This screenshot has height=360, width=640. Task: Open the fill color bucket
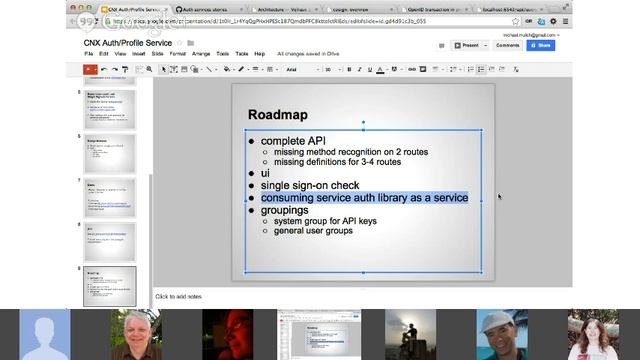pyautogui.click(x=227, y=69)
